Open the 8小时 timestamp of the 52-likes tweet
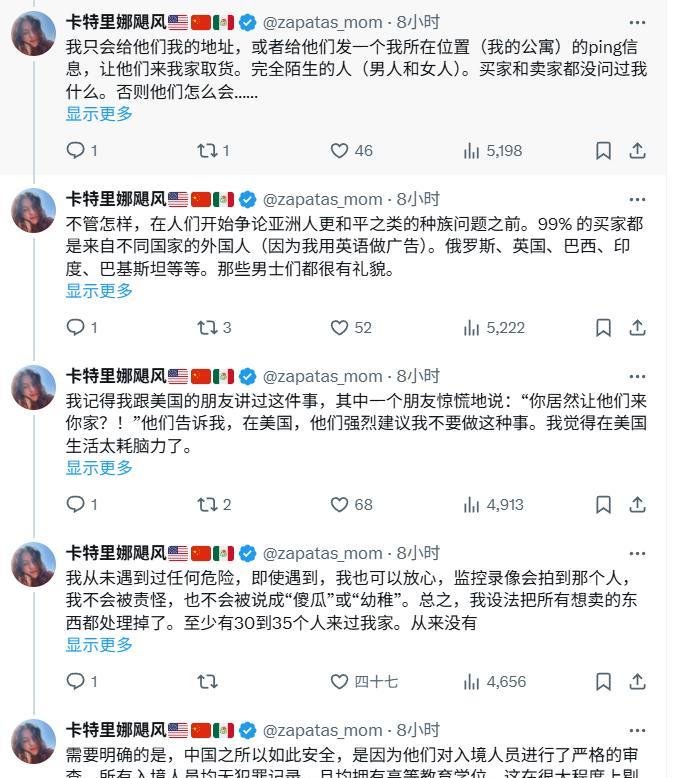Viewport: 681px width, 778px height. (x=418, y=199)
